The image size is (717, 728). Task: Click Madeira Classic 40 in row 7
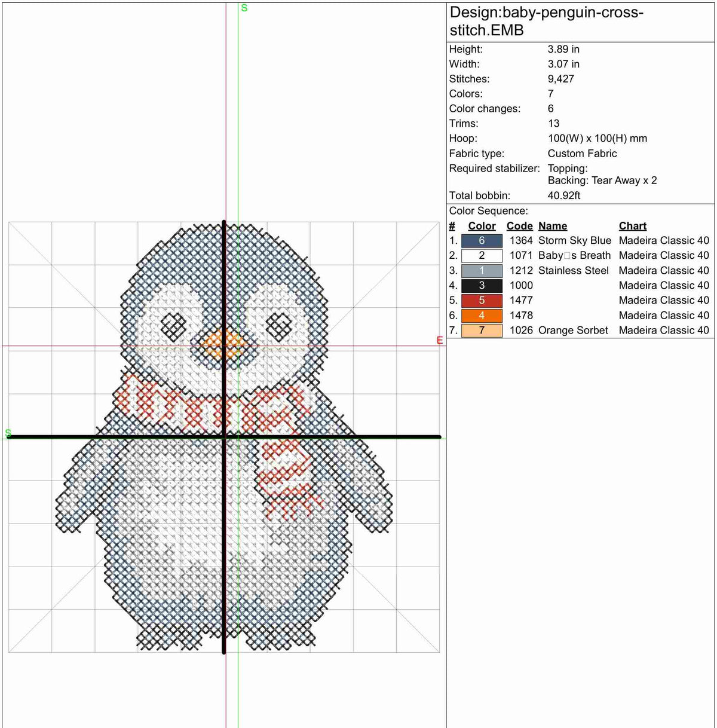(x=664, y=330)
